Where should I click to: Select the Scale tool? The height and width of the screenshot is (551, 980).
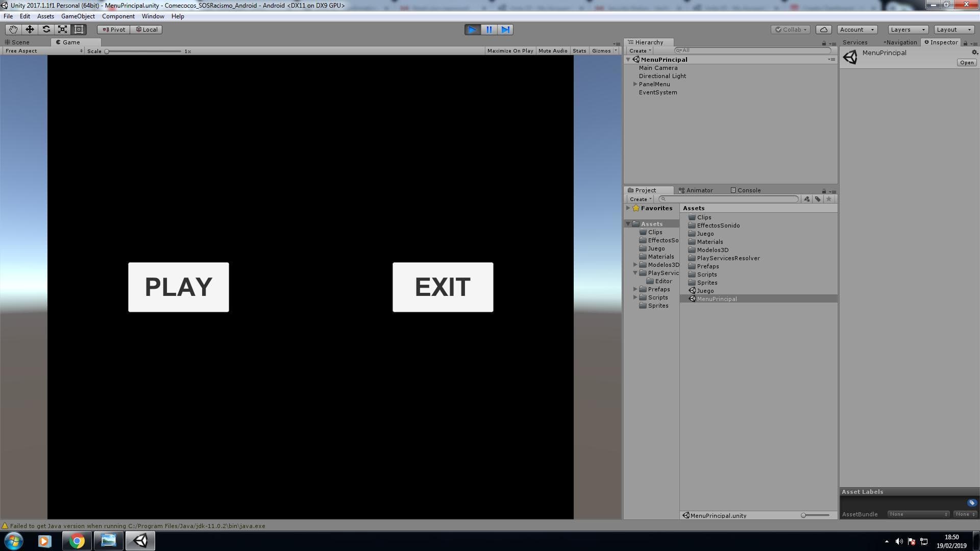tap(62, 30)
